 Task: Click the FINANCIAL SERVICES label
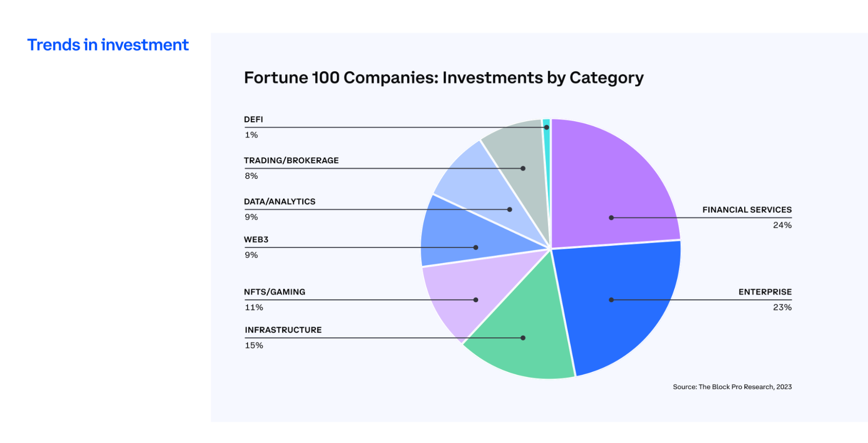747,210
